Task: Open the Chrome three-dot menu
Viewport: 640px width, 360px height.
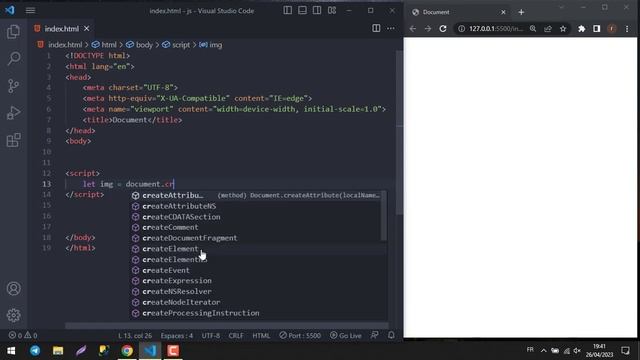Action: pos(627,29)
